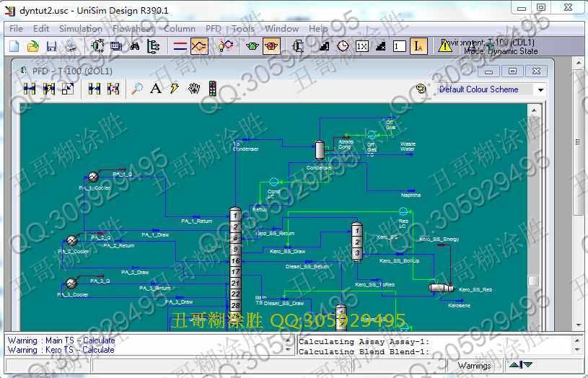Click the binoculars Object Navigator icon
This screenshot has height=378, width=588.
(135, 46)
